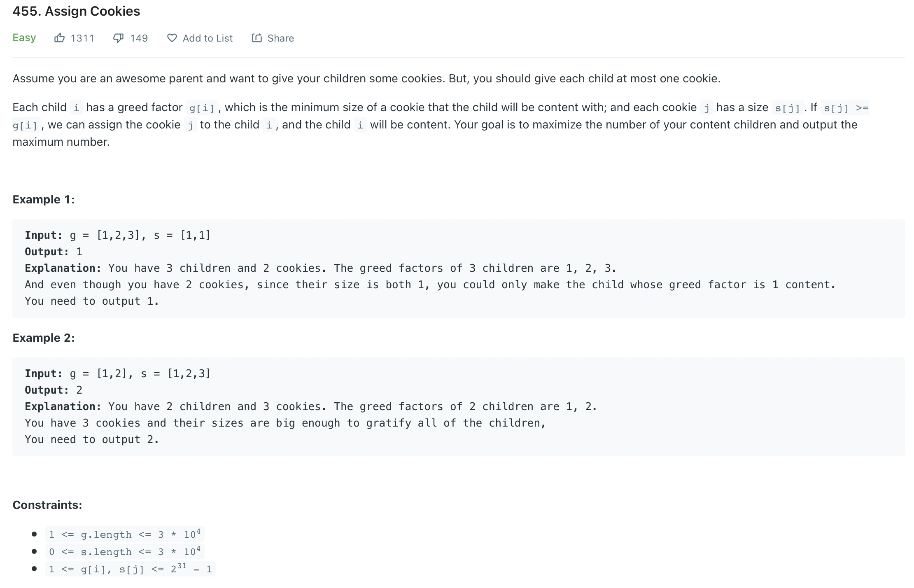This screenshot has width=914, height=588.
Task: Open problem title 455. Assign Cookies
Action: [76, 11]
